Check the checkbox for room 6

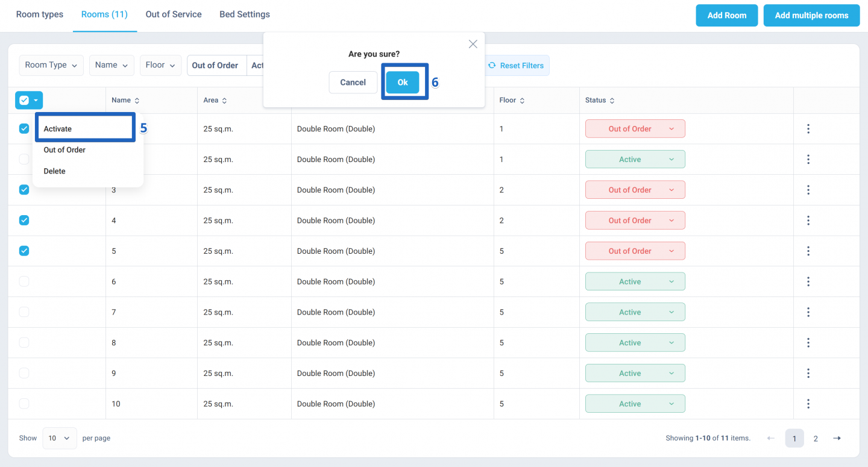24,281
